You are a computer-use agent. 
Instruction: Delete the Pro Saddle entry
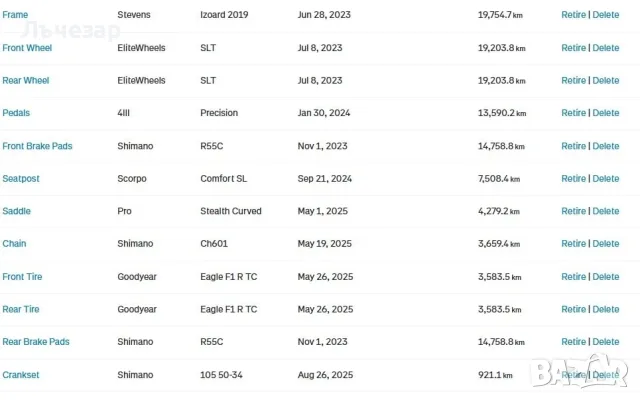(606, 211)
